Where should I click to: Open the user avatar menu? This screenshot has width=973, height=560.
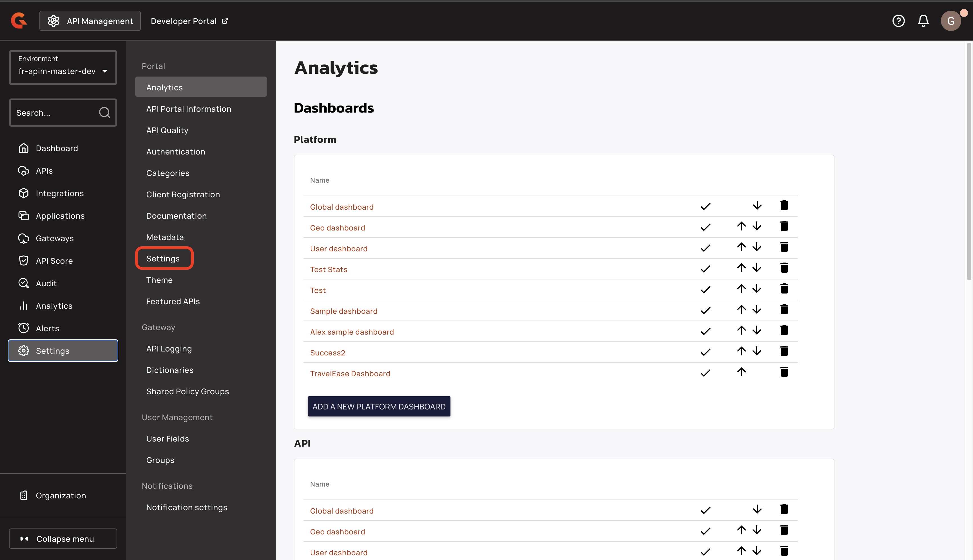click(x=951, y=21)
